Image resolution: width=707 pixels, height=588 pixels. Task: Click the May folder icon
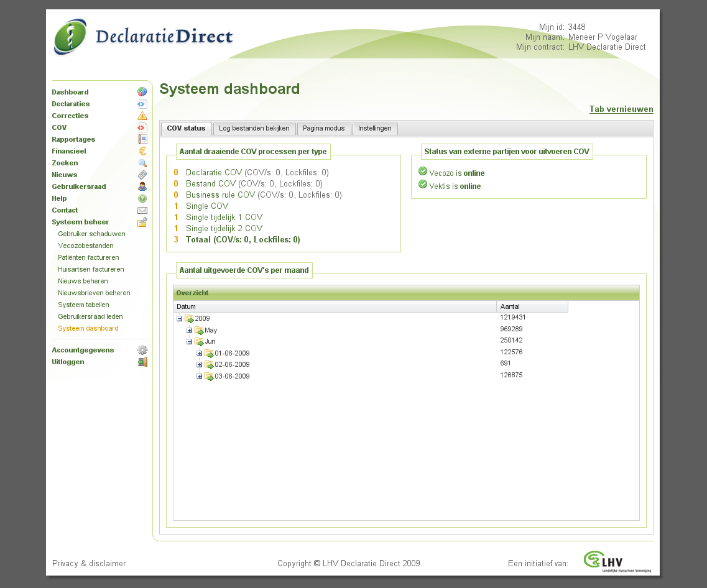coord(199,330)
